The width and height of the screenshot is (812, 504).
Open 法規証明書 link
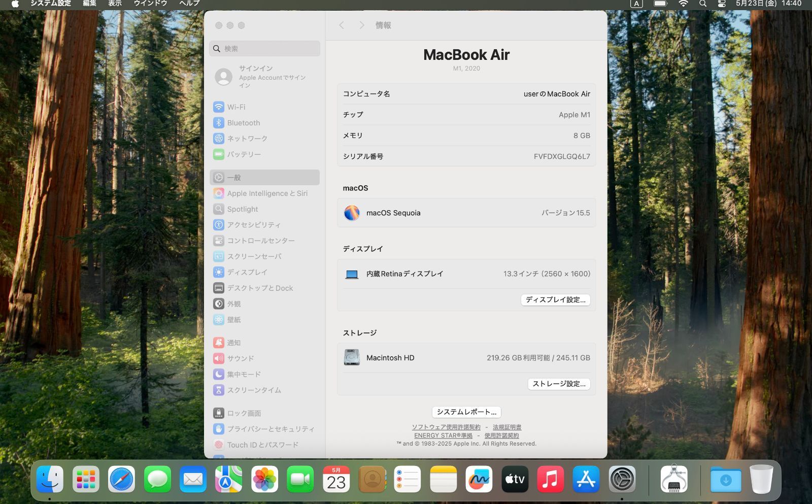[507, 427]
